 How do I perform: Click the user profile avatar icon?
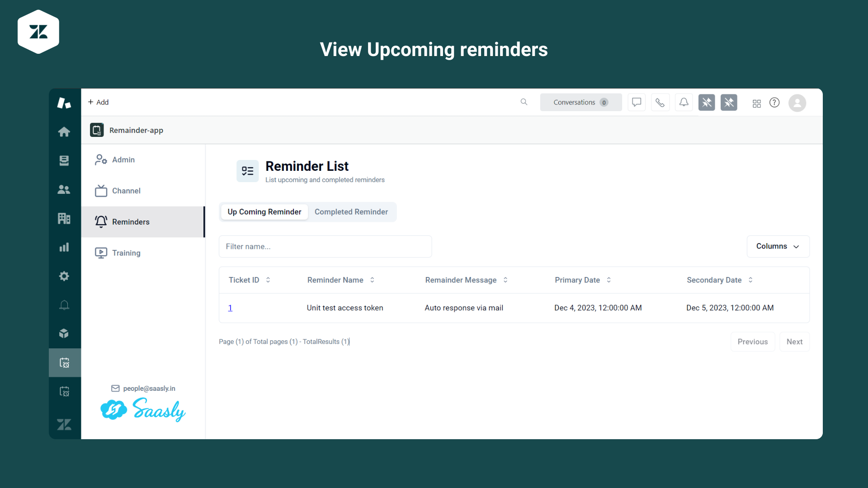[x=797, y=102]
